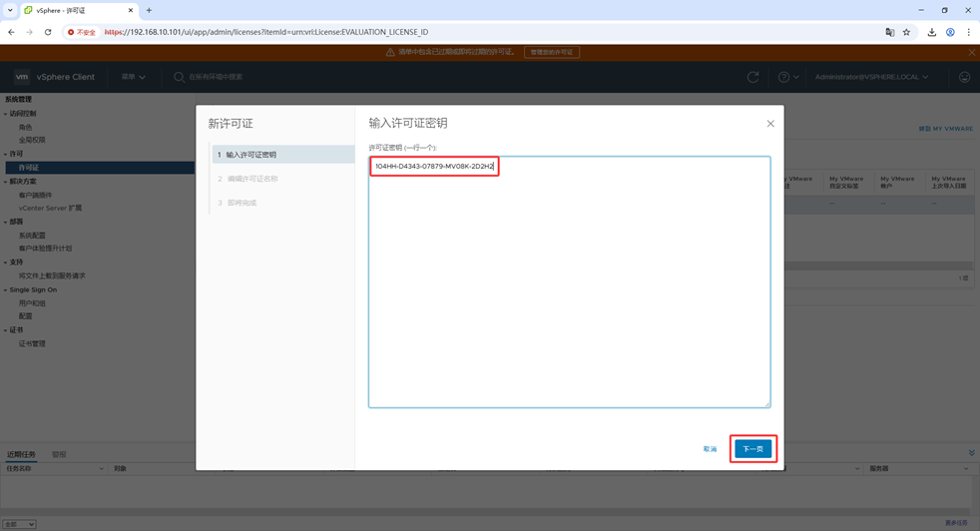Close the 新许可证 dialog with the X

769,124
